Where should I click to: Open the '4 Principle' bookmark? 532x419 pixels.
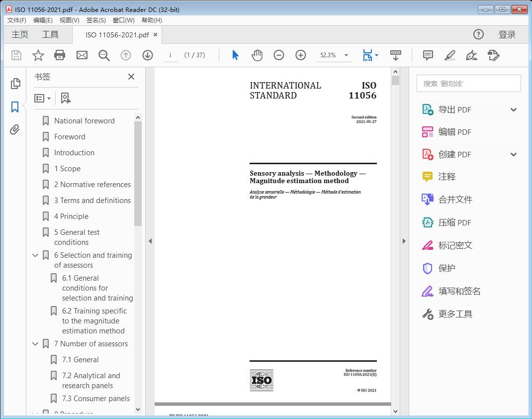click(x=71, y=216)
